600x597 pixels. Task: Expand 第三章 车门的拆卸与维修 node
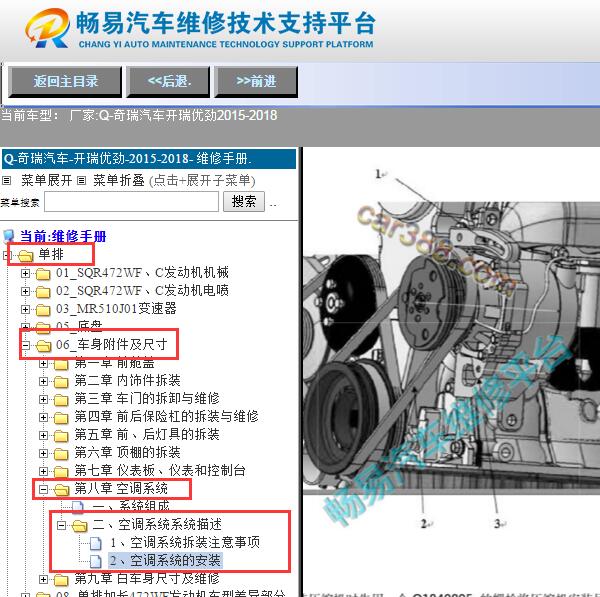tap(43, 399)
